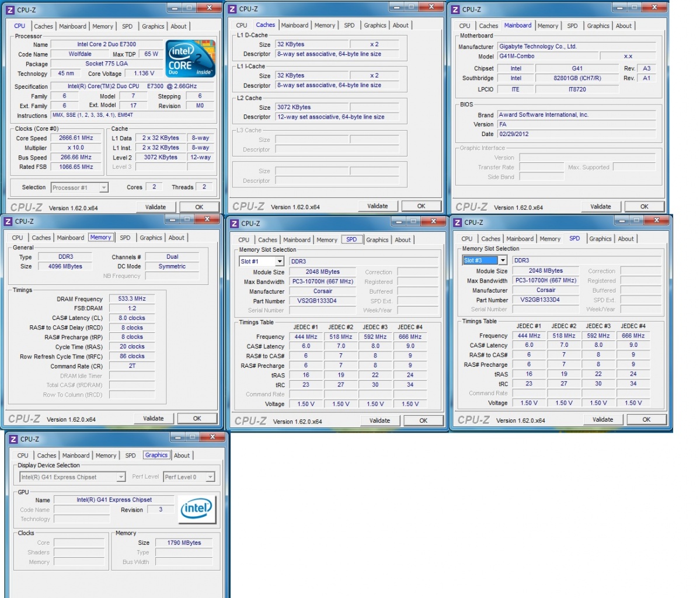Click the DRAM frequency value "533.3 MHz"
Screen dimensions: 700x598
[132, 299]
